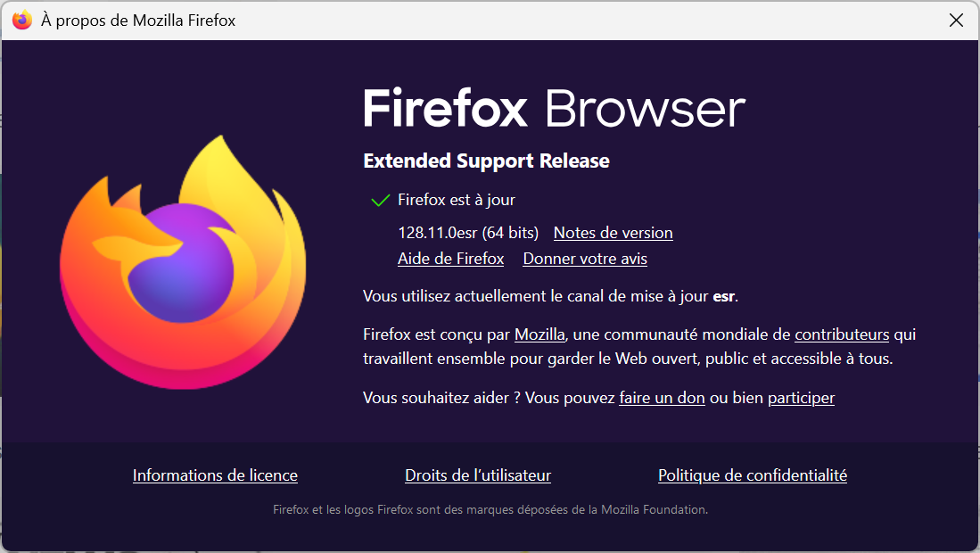Click the Mozilla Foundation trademark notice

point(490,510)
